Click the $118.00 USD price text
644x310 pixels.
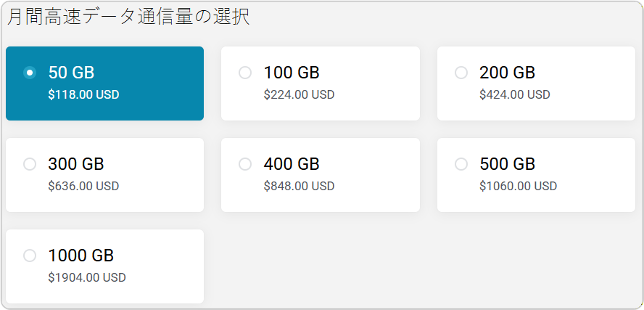[83, 94]
